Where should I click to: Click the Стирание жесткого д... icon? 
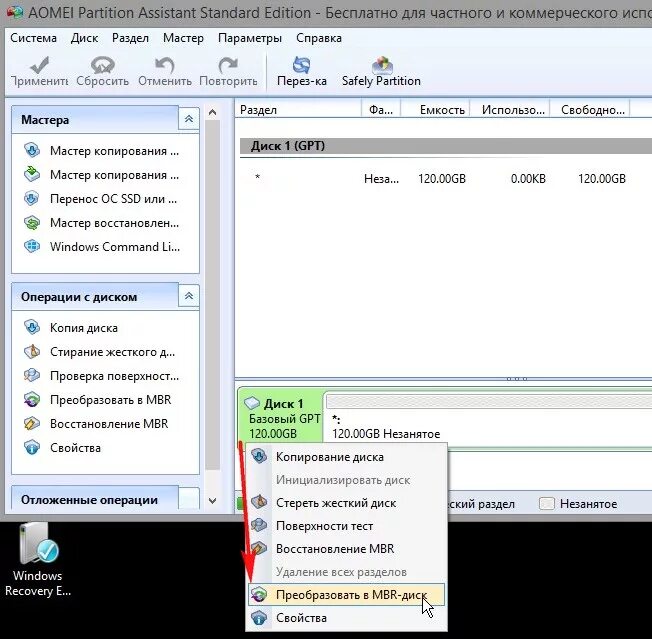pos(32,352)
